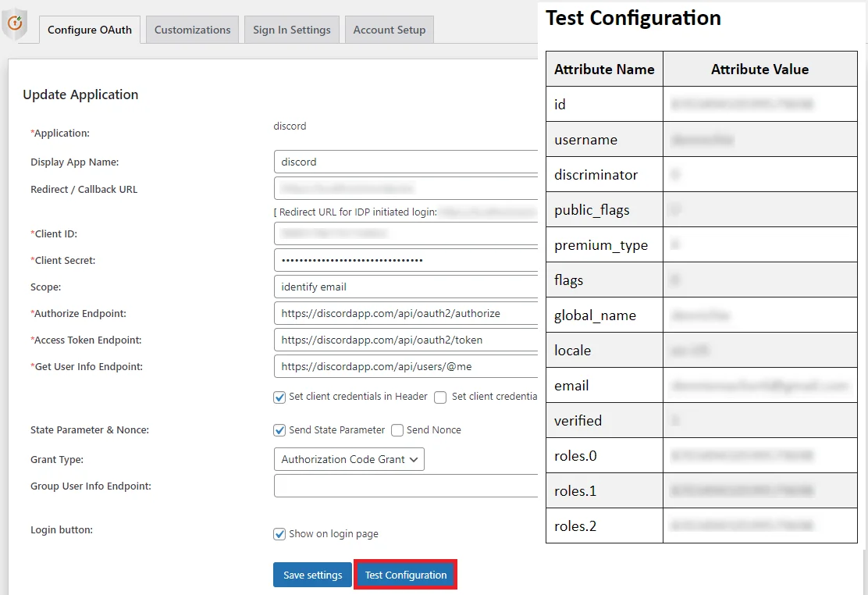Click the Login button label
Image resolution: width=868 pixels, height=595 pixels.
point(62,529)
